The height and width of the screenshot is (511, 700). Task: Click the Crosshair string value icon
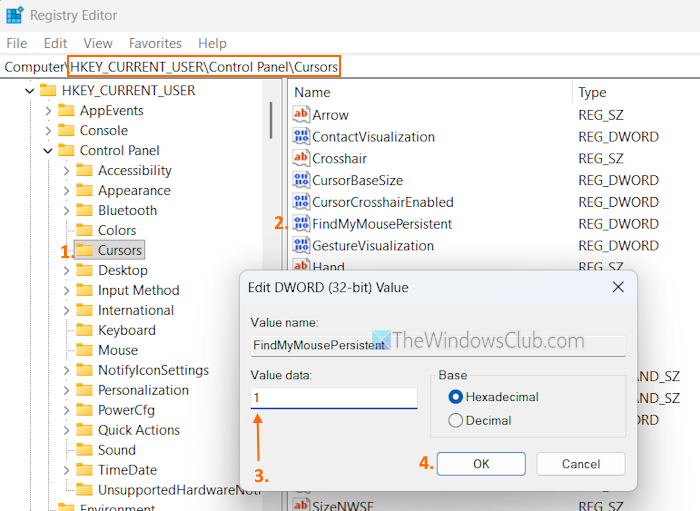coord(301,158)
